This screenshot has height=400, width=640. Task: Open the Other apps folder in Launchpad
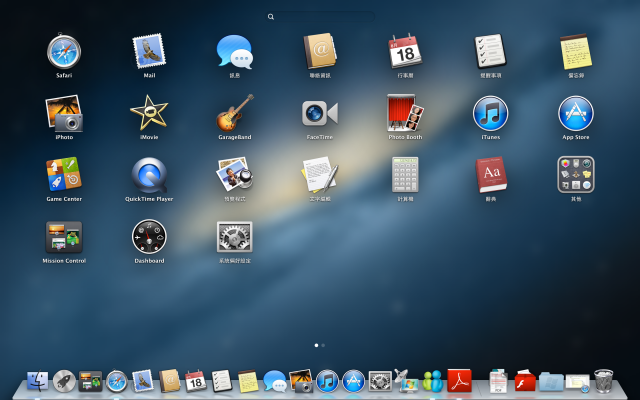(x=576, y=174)
